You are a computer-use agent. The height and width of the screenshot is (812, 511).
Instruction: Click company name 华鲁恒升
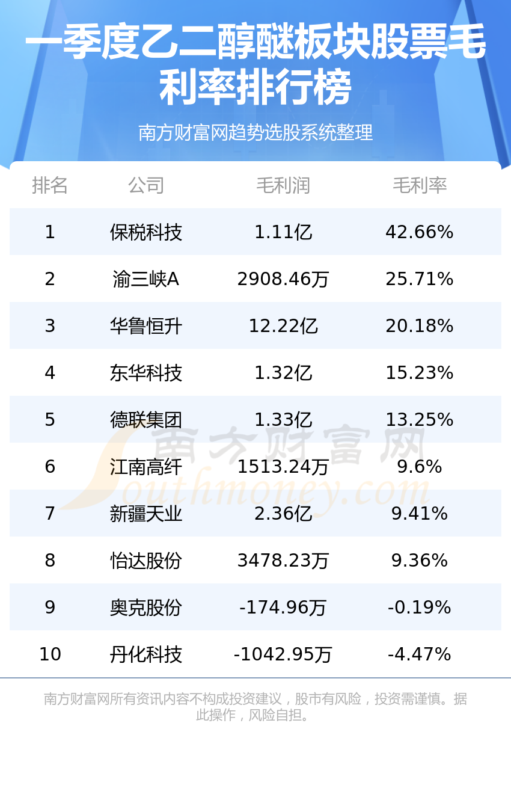click(146, 326)
